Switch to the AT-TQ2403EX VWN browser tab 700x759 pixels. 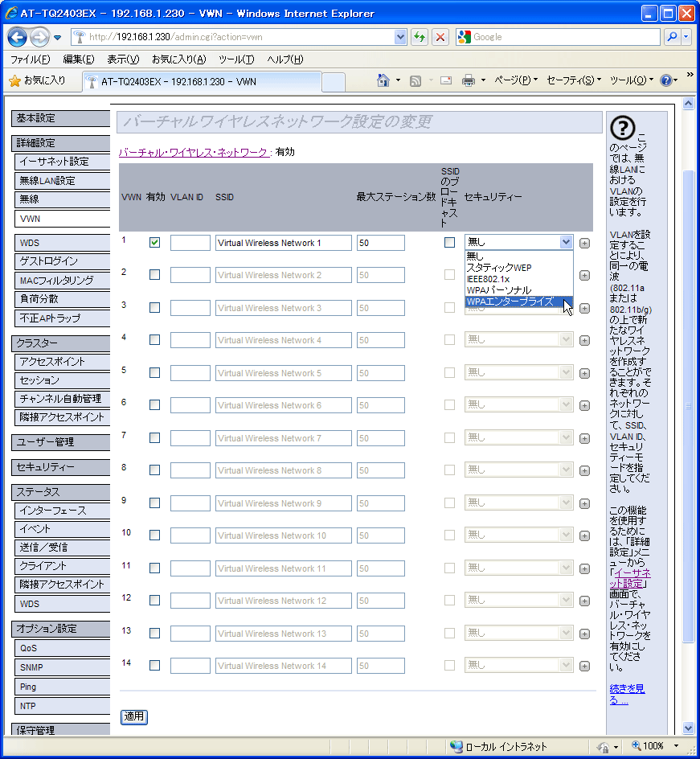[202, 81]
